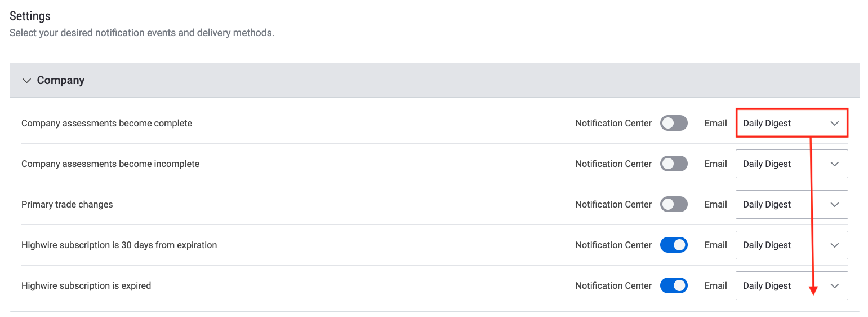
Task: Enable Notification Center for Primary trade changes
Action: coord(674,204)
